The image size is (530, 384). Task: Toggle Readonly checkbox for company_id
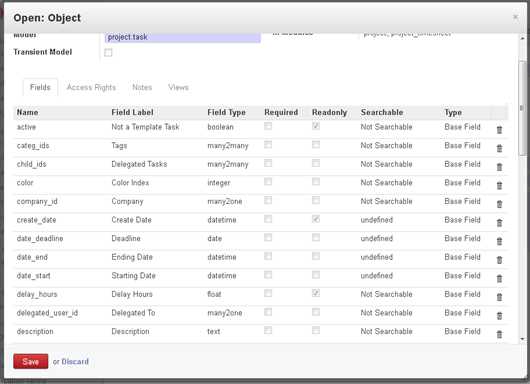coord(316,200)
